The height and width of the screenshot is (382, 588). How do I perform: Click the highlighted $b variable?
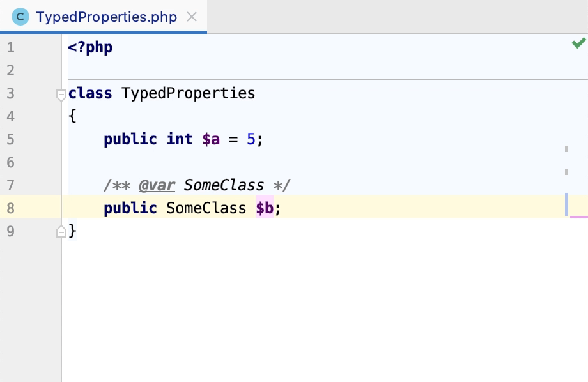pyautogui.click(x=265, y=208)
